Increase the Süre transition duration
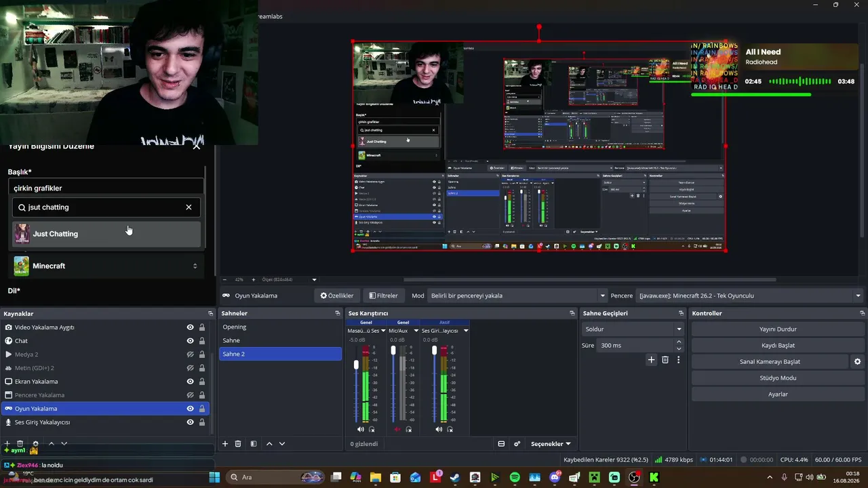The width and height of the screenshot is (868, 488). click(x=679, y=343)
